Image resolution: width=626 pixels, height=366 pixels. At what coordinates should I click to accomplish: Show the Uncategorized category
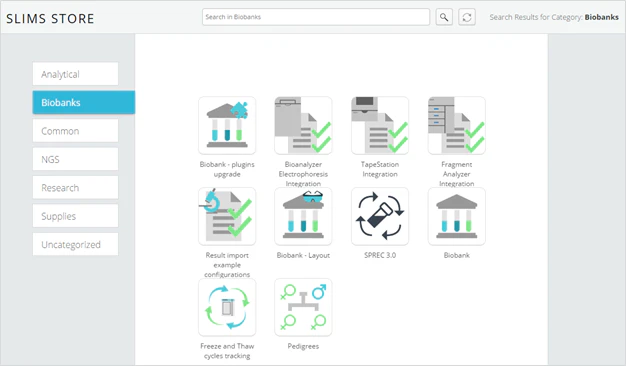pyautogui.click(x=75, y=244)
